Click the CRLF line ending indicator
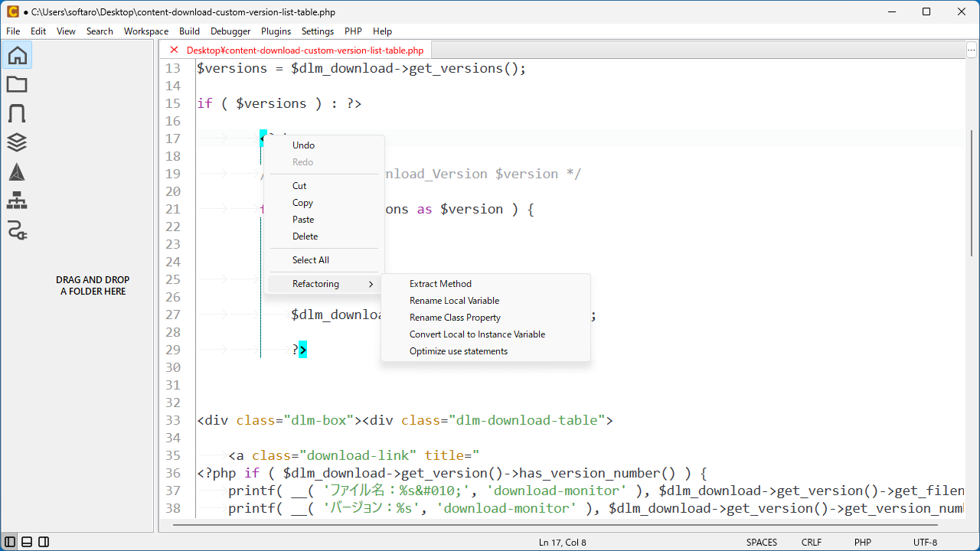 coord(812,543)
